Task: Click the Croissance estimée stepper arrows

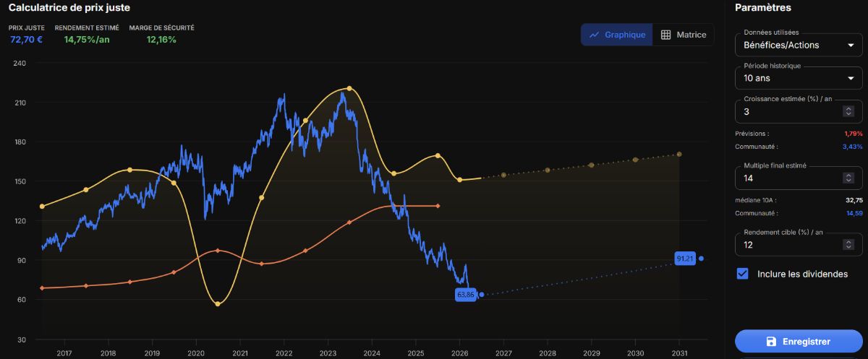Action: [x=849, y=111]
